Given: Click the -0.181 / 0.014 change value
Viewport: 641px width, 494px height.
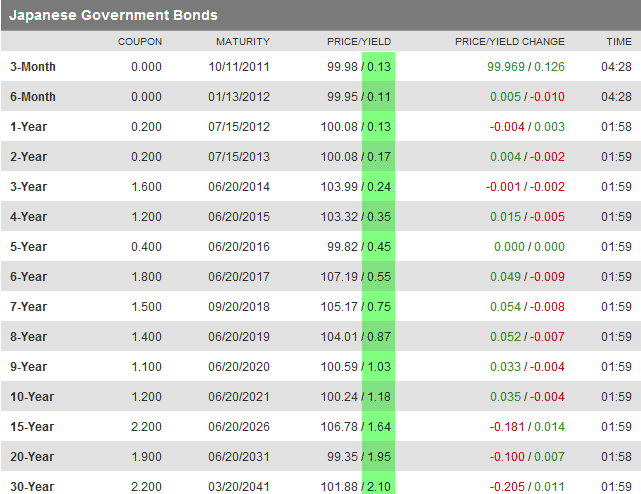Looking at the screenshot, I should pos(527,427).
